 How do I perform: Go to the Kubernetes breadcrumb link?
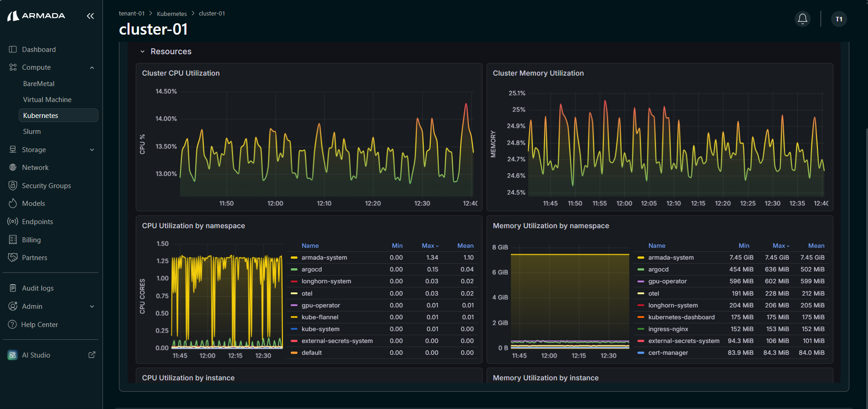click(x=172, y=14)
